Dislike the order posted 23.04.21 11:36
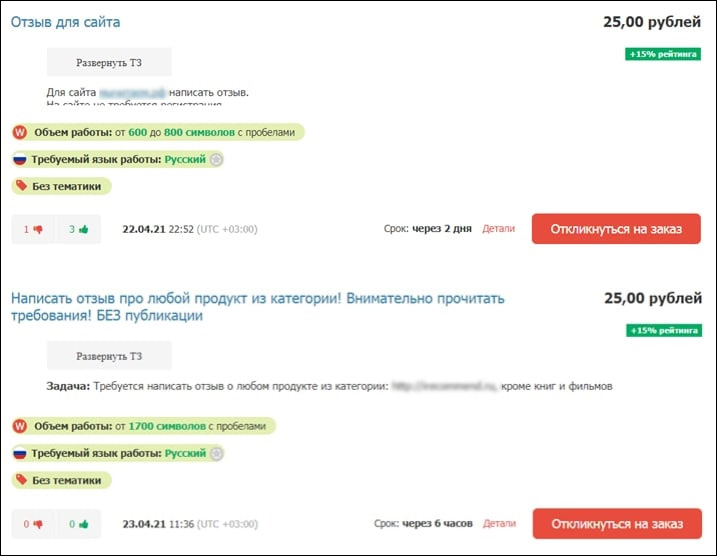 pyautogui.click(x=39, y=523)
